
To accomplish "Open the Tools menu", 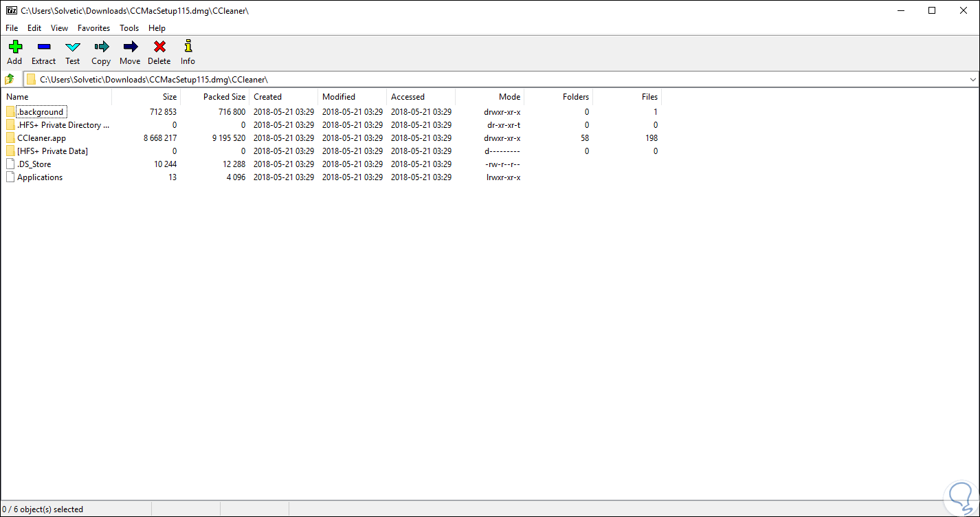I will pyautogui.click(x=129, y=28).
